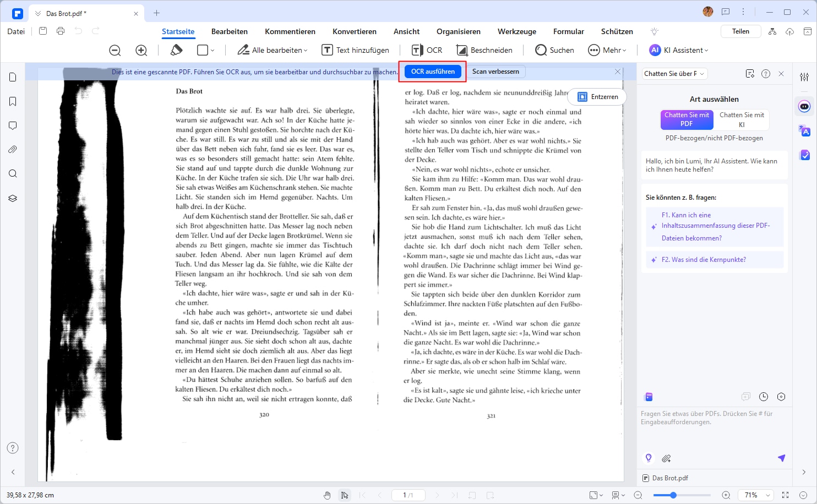817x504 pixels.
Task: Click the chat input field
Action: tap(714, 428)
